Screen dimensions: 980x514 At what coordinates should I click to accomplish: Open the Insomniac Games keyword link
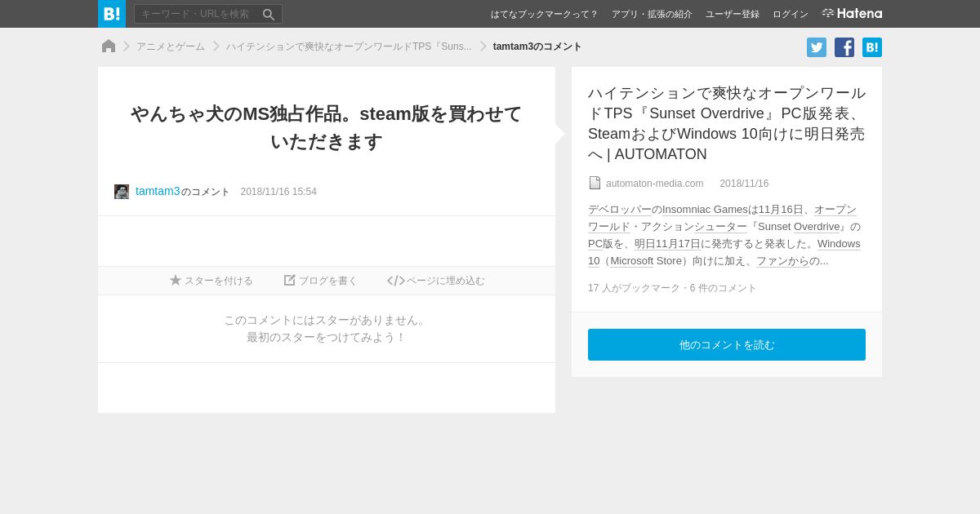pos(705,210)
